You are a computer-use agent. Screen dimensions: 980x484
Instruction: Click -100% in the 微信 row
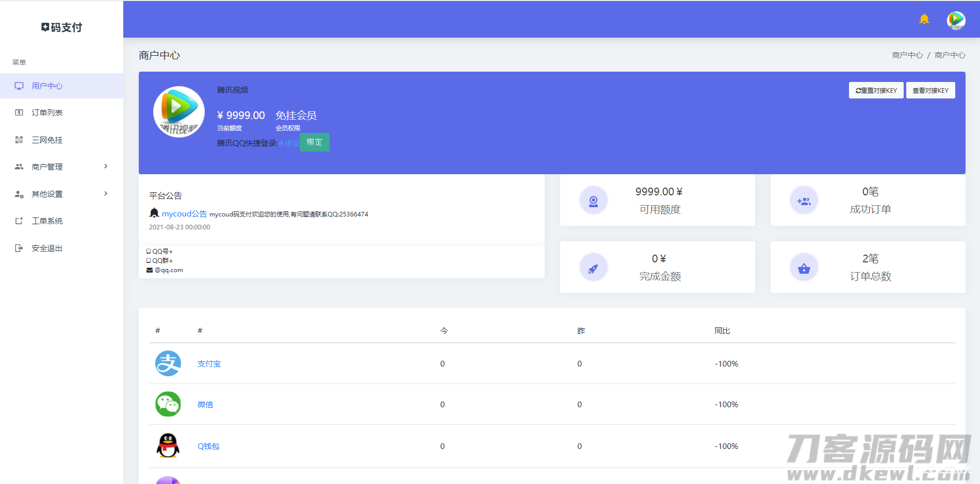[x=726, y=405]
